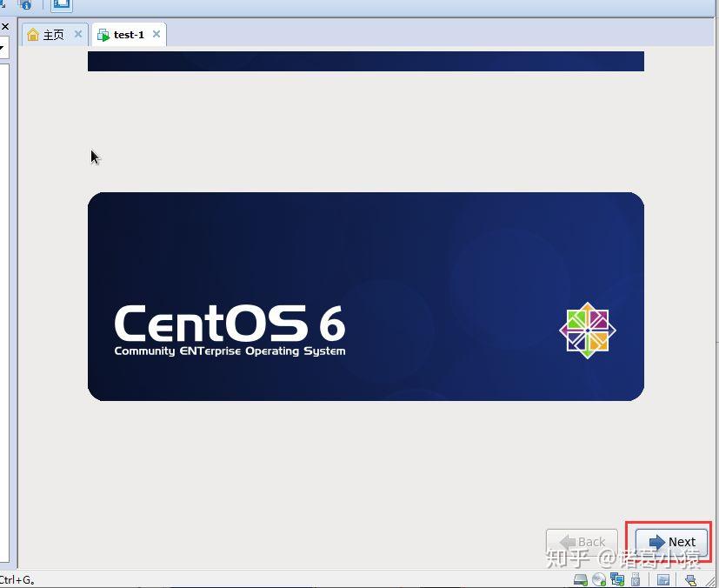Collapse the left sidebar panel
The width and height of the screenshot is (719, 588).
(5, 26)
